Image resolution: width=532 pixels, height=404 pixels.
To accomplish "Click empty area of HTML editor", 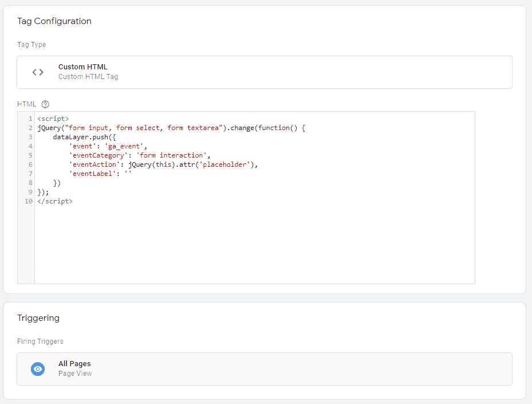I will coord(254,245).
